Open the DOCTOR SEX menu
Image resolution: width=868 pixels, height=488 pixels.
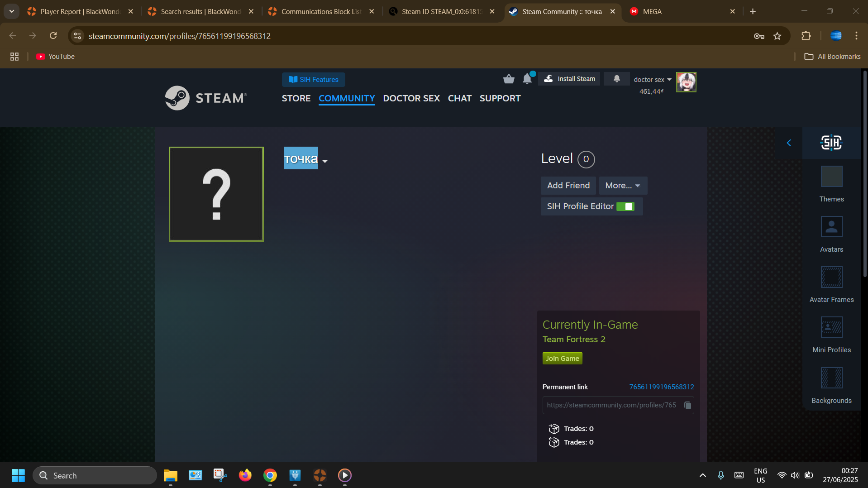[411, 98]
